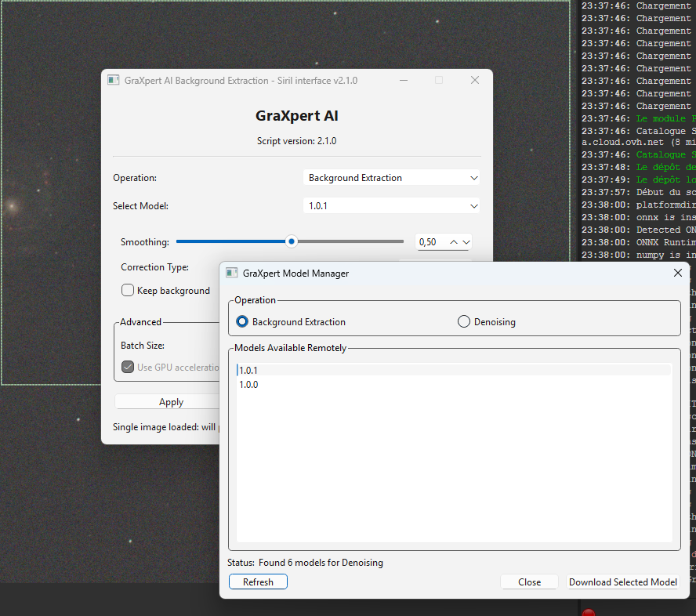Click the Refresh button in Model Manager
Viewport: 696px width, 616px height.
pyautogui.click(x=258, y=582)
